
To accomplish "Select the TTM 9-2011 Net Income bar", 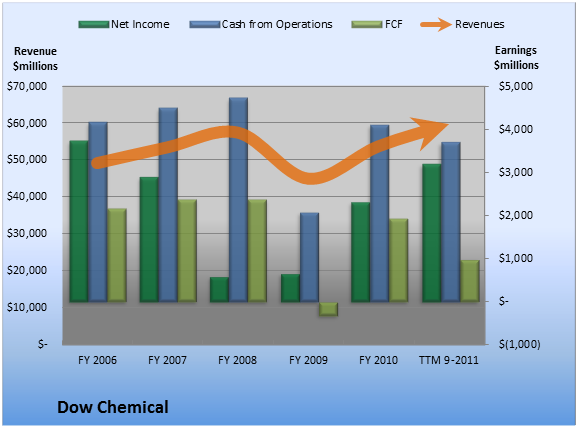I will (x=432, y=233).
